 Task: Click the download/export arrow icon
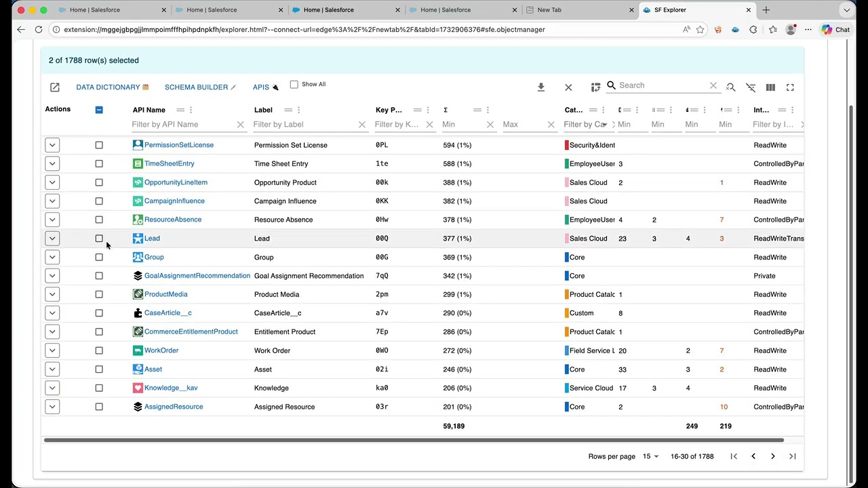541,87
